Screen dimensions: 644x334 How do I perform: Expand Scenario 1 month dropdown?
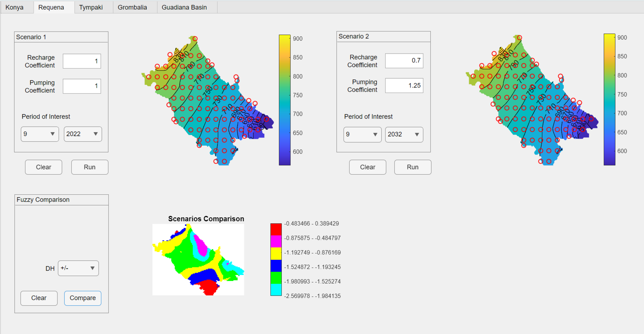40,134
